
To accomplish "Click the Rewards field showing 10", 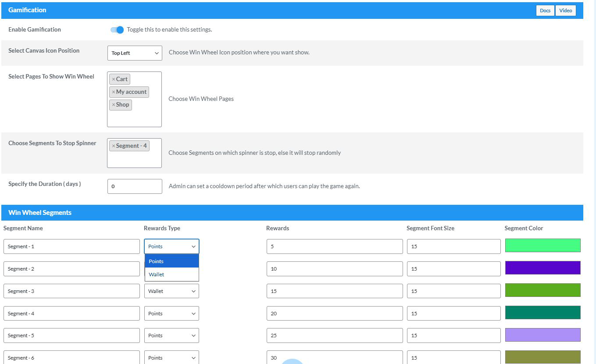I will tap(334, 268).
